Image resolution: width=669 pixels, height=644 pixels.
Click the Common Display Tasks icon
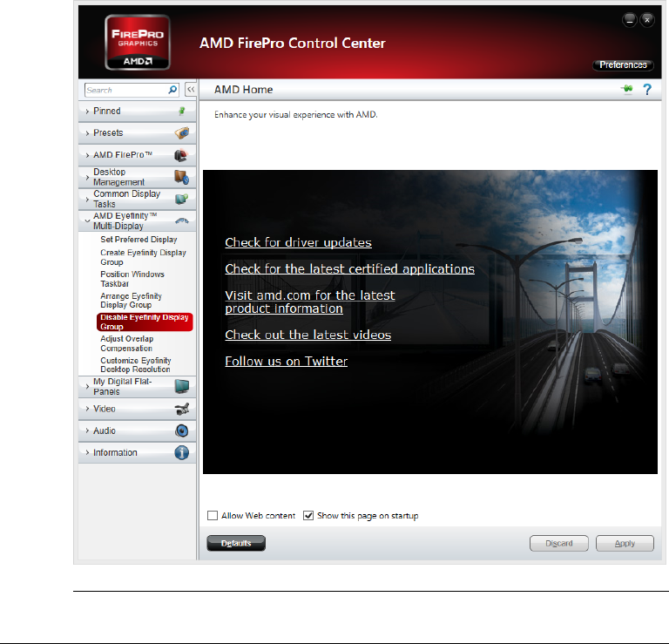click(x=182, y=199)
